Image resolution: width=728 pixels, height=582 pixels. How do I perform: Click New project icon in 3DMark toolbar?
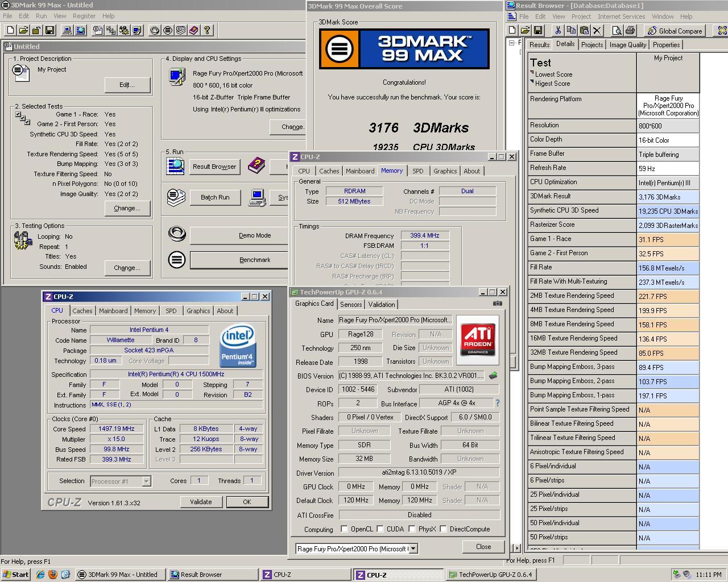(10, 30)
